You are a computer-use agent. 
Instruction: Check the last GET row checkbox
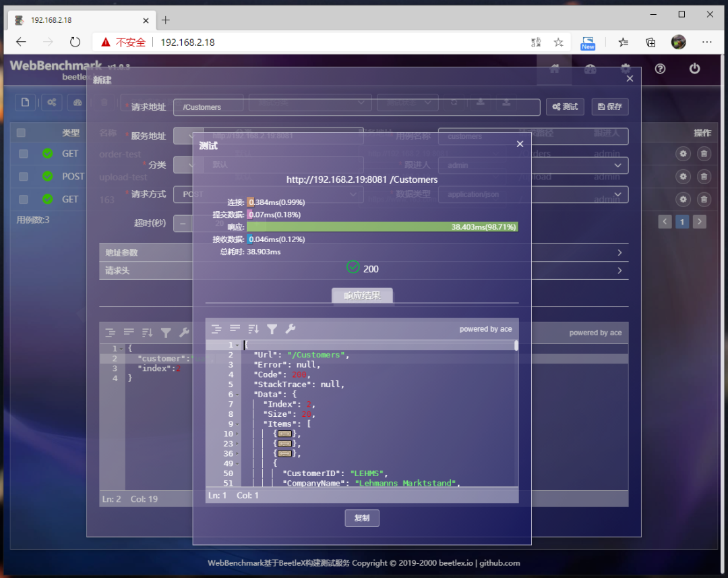[x=23, y=200]
